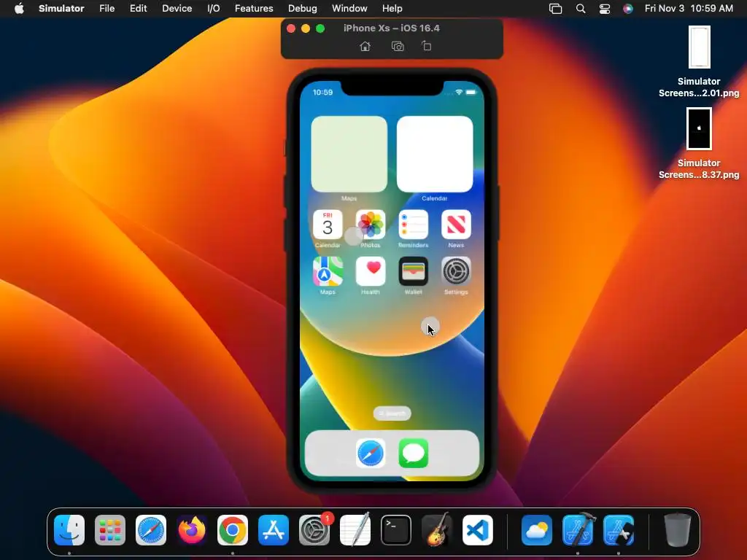
Task: Take a screenshot with the camera toolbar icon
Action: pos(398,46)
